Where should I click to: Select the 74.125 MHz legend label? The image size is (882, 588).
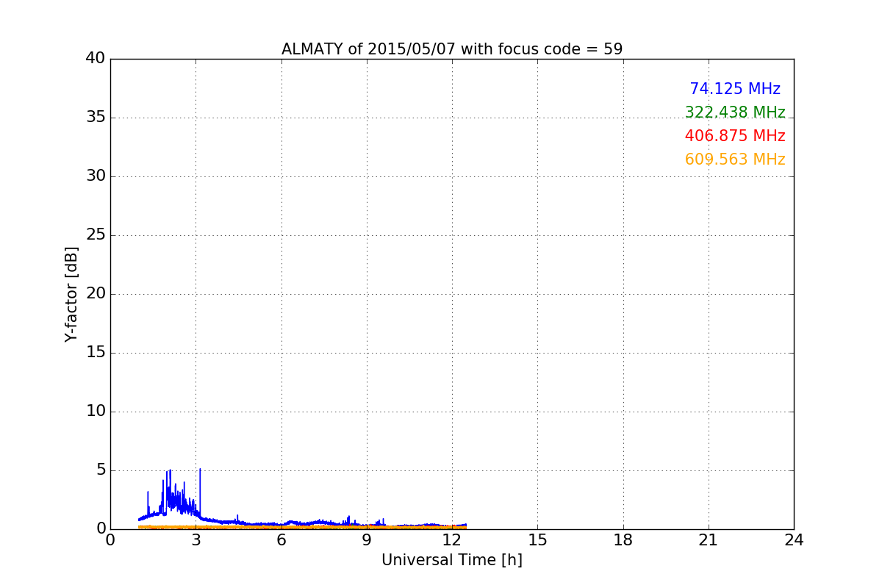735,89
